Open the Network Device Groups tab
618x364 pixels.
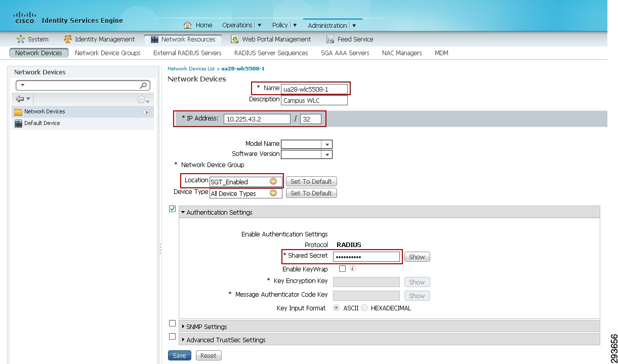108,53
